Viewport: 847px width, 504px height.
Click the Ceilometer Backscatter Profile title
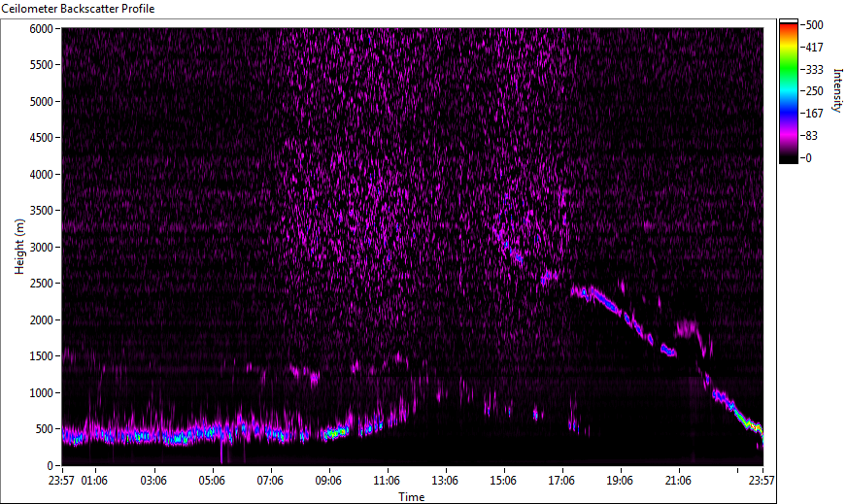[x=78, y=9]
